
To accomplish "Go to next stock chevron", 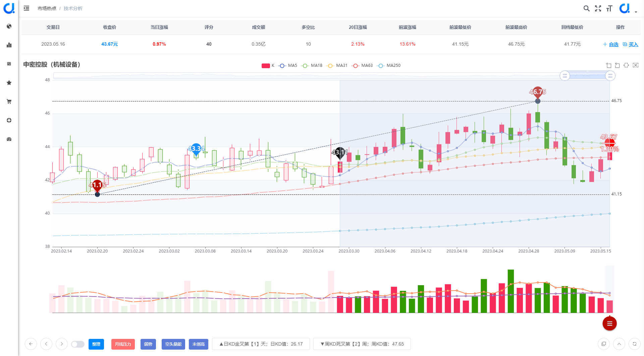I will click(62, 344).
